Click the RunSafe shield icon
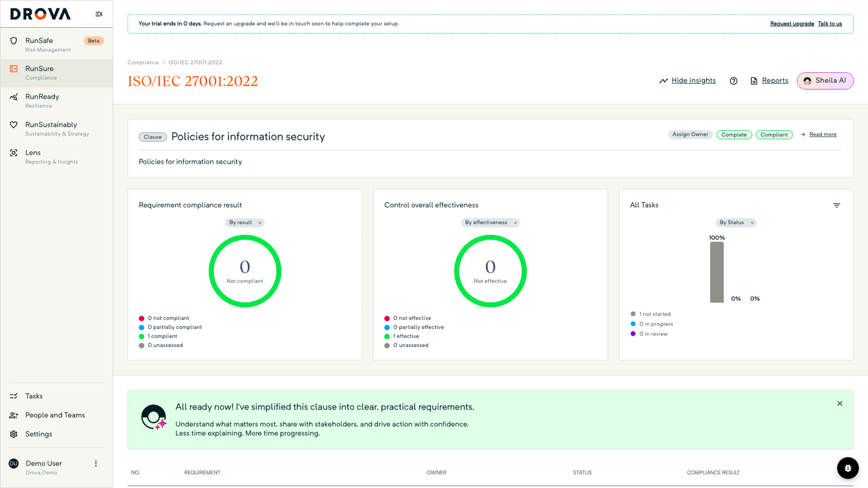868x488 pixels. (x=14, y=41)
